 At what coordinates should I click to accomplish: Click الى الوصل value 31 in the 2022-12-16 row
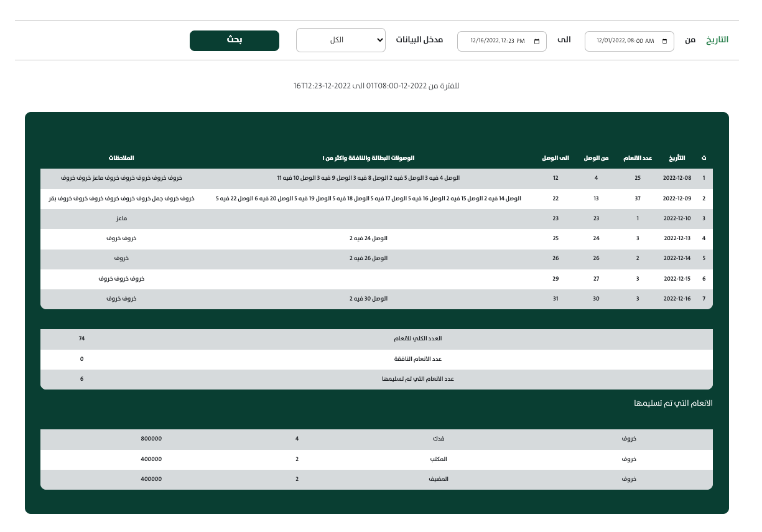click(x=555, y=299)
